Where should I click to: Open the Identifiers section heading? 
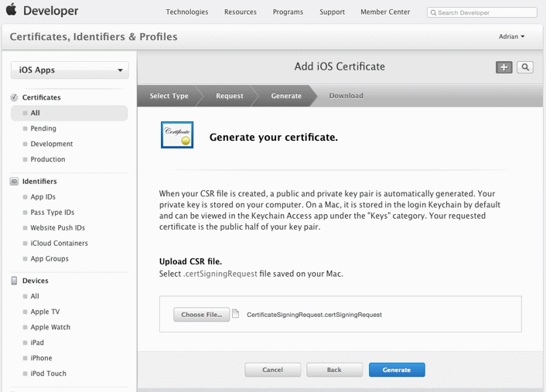(39, 182)
